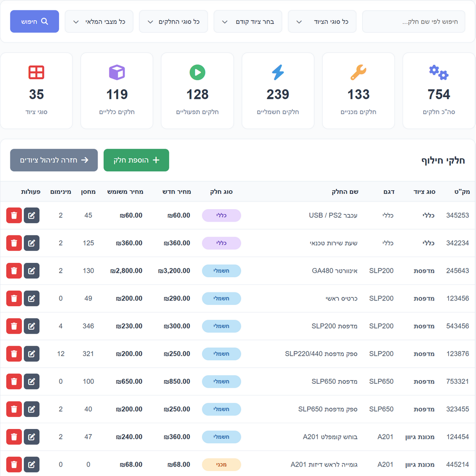Viewport: 476px width, 476px height.
Task: Edit the GA480 inverter row
Action: [31, 271]
